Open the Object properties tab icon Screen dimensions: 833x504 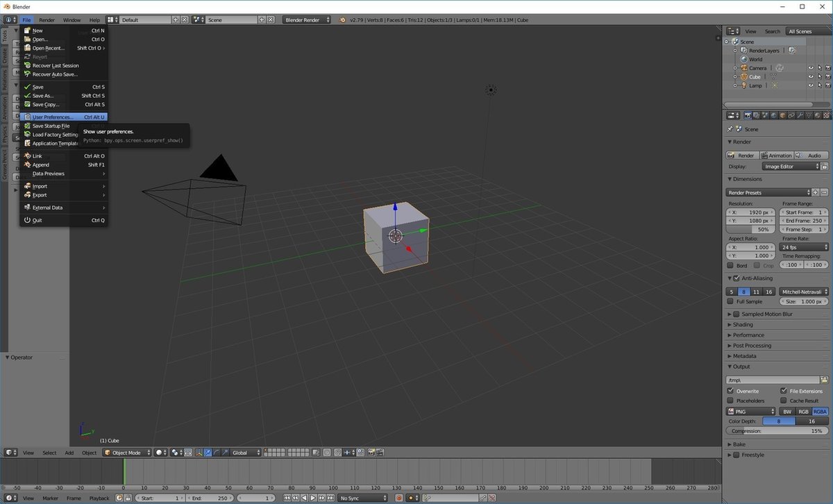tap(782, 115)
